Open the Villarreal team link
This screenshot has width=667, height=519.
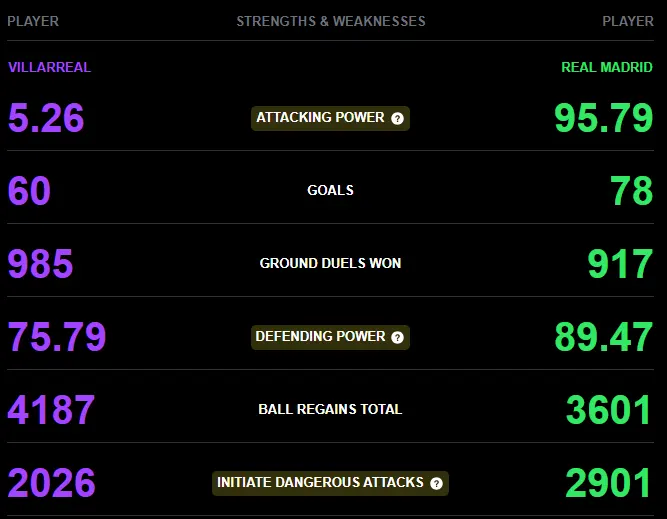tap(49, 67)
